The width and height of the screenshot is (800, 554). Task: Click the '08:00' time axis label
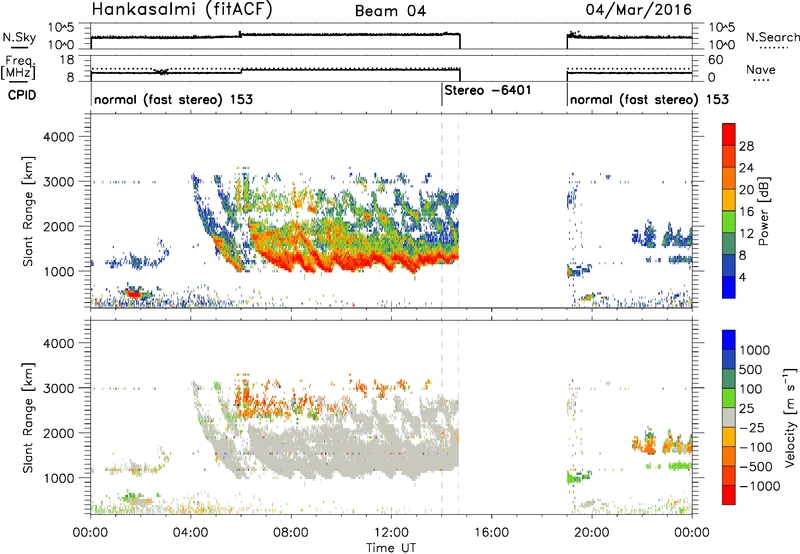[x=290, y=533]
